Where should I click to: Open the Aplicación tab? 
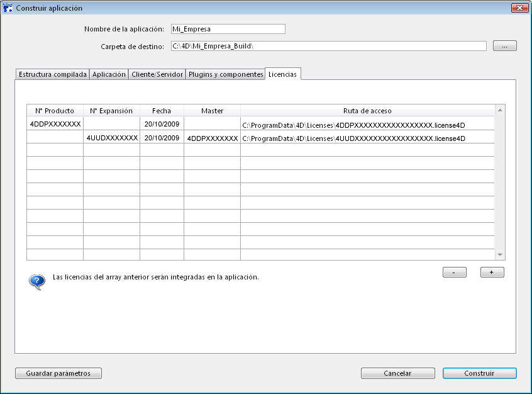(x=109, y=74)
